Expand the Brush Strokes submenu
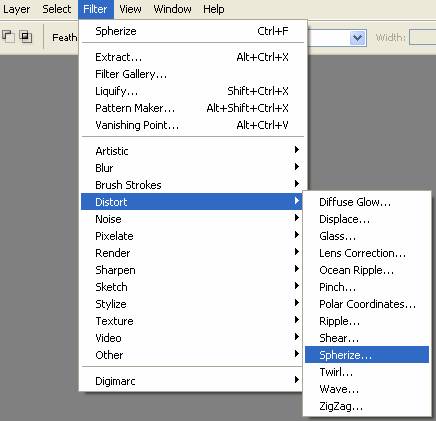 pyautogui.click(x=192, y=185)
